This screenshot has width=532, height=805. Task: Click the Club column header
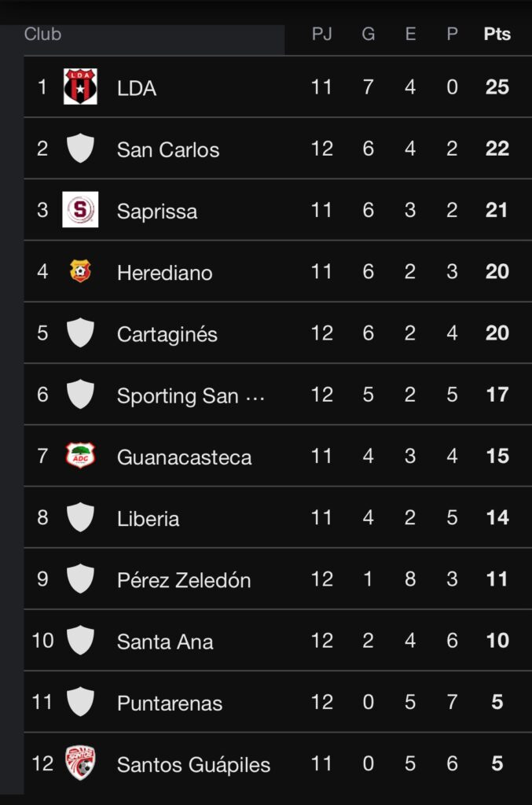[42, 34]
